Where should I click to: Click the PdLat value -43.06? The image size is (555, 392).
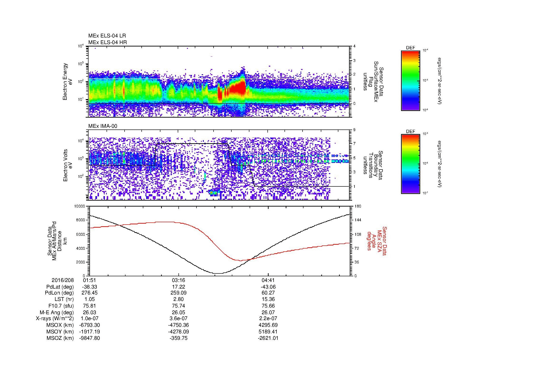coord(268,287)
